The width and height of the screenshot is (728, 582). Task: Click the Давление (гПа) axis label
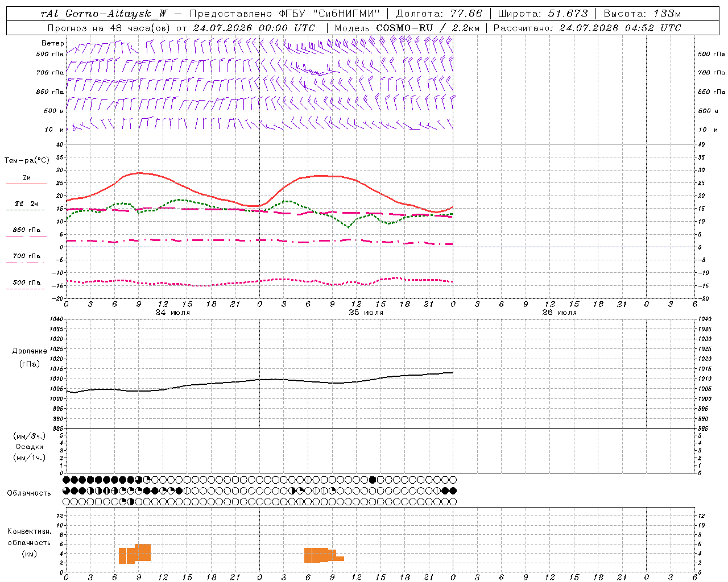coord(30,357)
